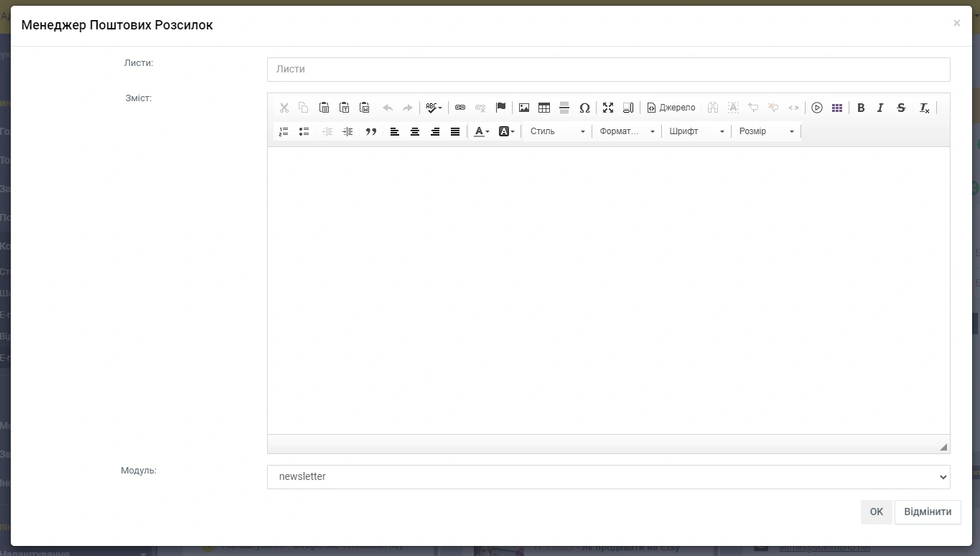
Task: Open the Шрифт font dropdown
Action: (x=696, y=131)
